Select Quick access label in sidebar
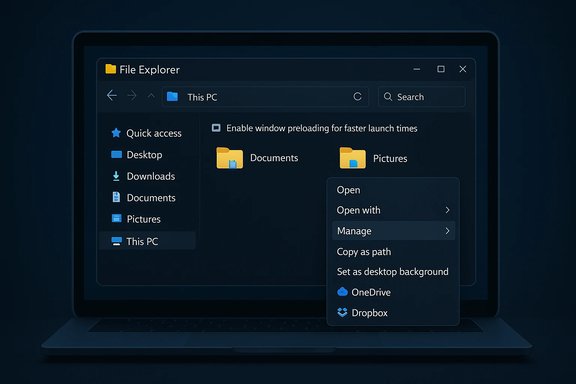This screenshot has height=384, width=576. [x=154, y=133]
